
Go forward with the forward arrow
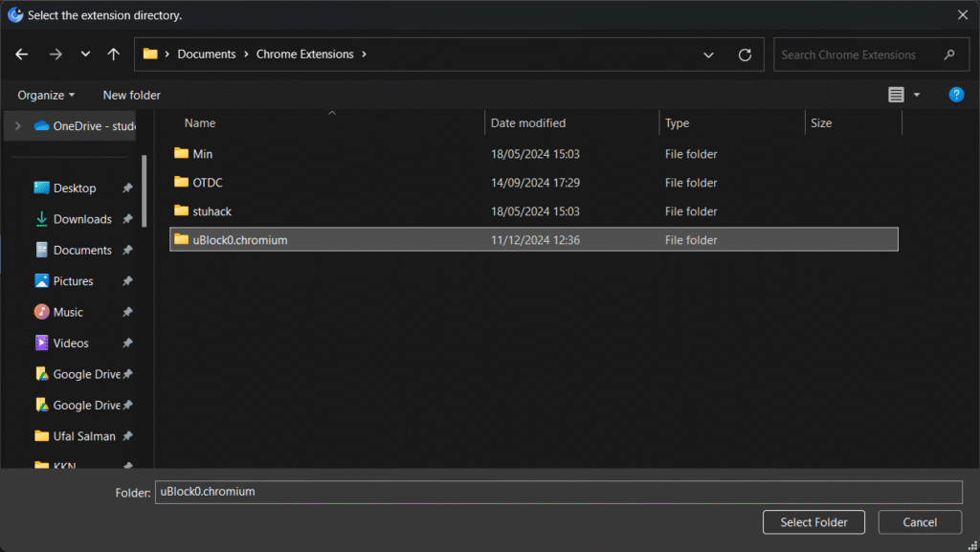(56, 55)
